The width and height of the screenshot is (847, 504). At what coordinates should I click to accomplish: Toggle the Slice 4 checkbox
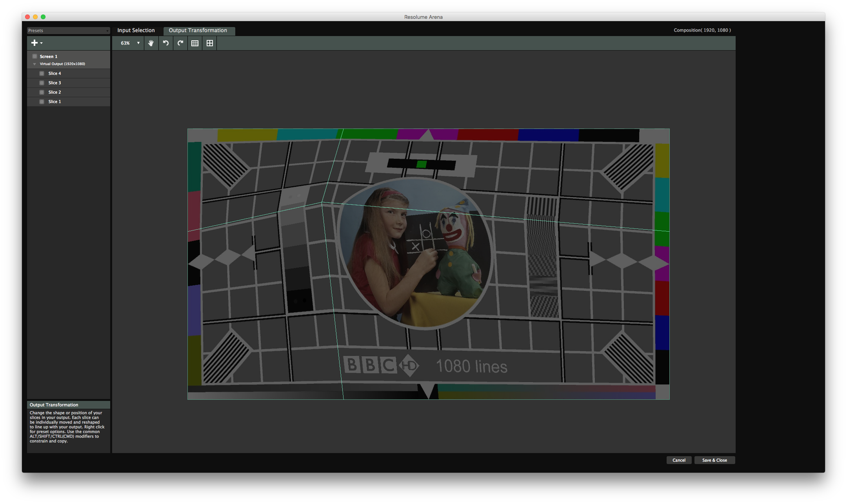click(42, 73)
